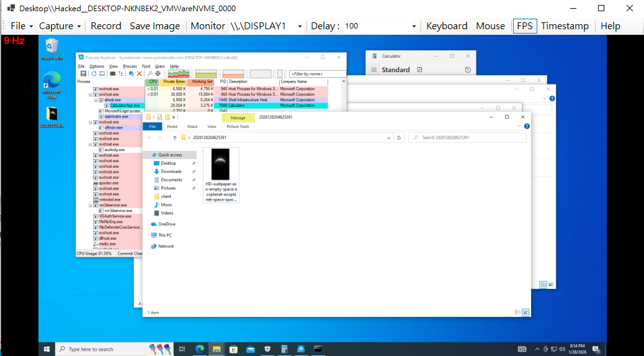The width and height of the screenshot is (644, 356).
Task: Click the Refresh button beside Explorer address bar
Action: click(398, 137)
